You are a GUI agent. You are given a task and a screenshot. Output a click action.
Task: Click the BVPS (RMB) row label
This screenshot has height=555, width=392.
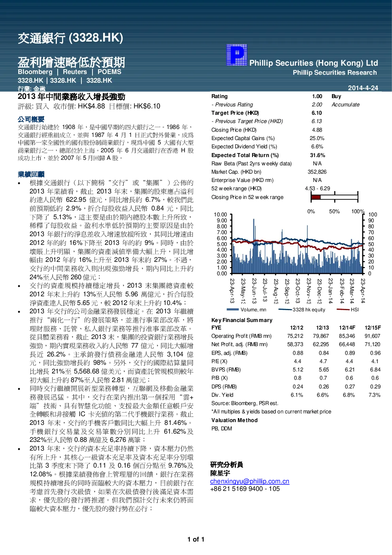tap(226, 369)
